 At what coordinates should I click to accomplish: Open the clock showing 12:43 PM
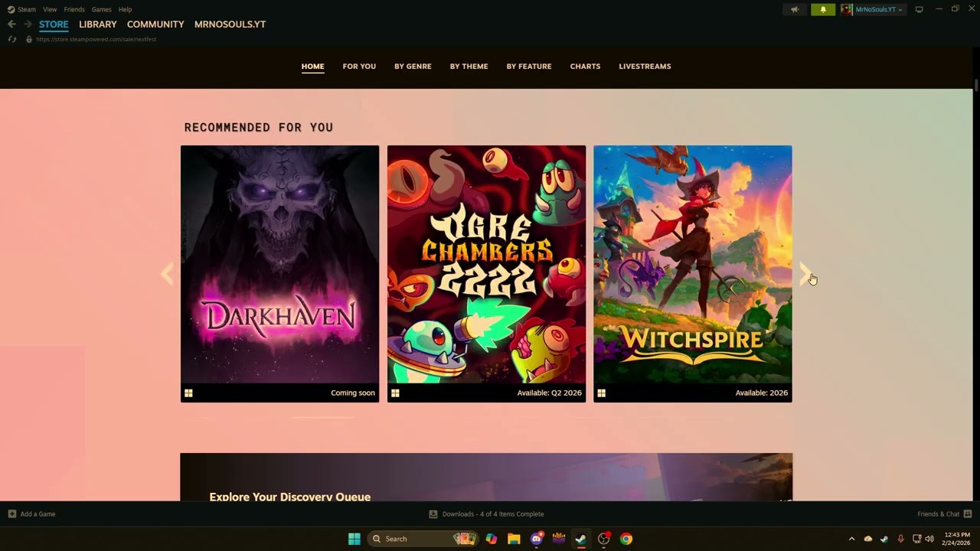coord(957,539)
